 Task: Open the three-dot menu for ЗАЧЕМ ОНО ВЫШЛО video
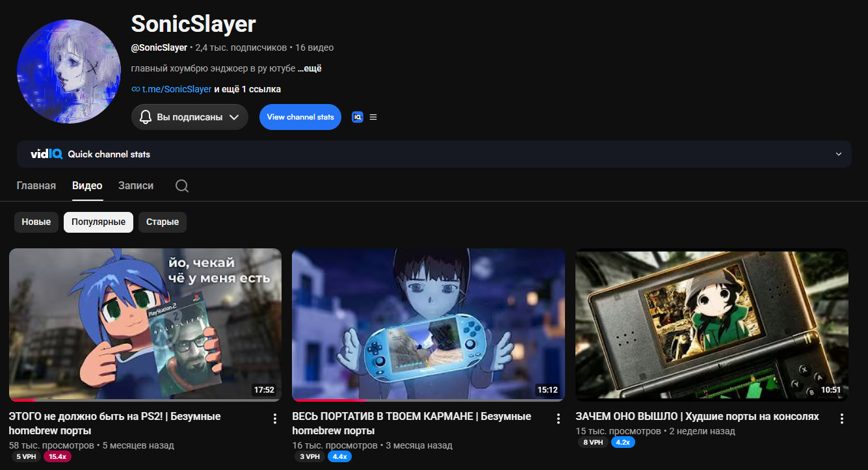842,419
